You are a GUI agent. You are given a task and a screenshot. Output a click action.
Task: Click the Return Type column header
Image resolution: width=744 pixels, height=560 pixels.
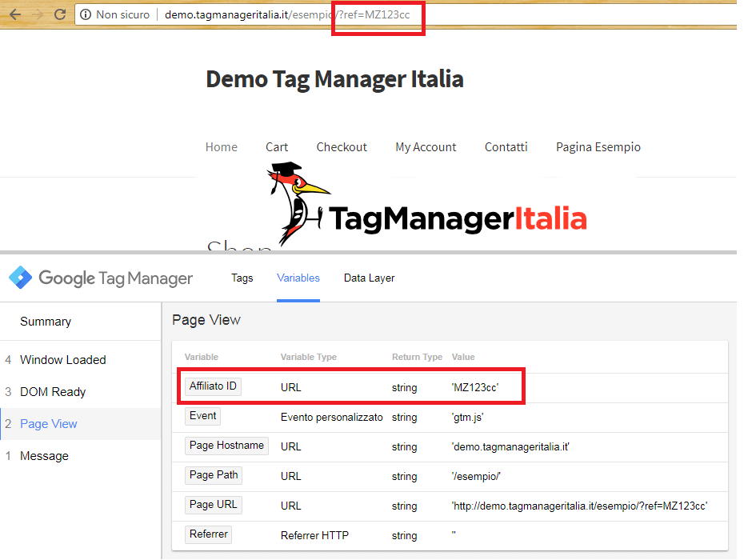pos(417,357)
